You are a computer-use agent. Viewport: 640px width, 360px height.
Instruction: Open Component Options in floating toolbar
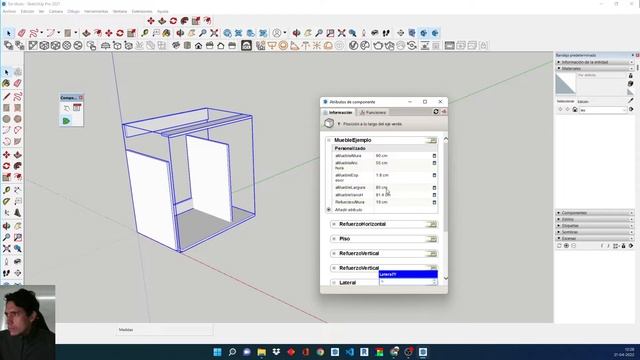tap(77, 108)
